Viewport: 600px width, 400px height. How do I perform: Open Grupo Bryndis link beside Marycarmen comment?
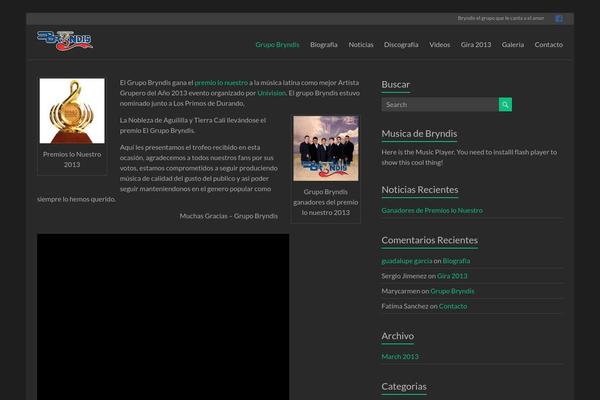[452, 291]
